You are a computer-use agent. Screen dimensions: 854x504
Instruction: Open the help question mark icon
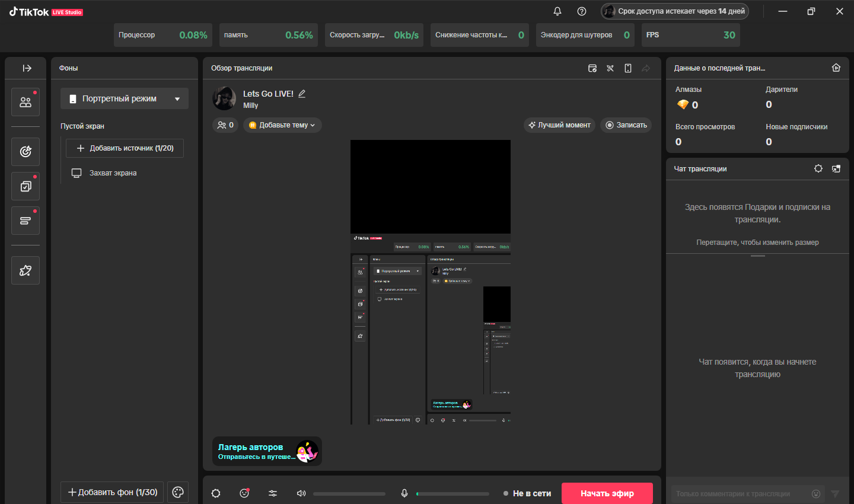582,11
